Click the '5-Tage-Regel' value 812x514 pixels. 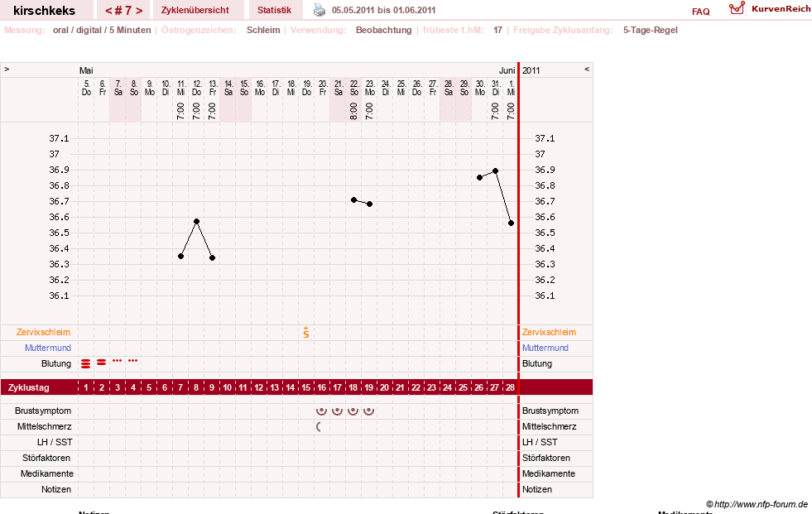651,30
